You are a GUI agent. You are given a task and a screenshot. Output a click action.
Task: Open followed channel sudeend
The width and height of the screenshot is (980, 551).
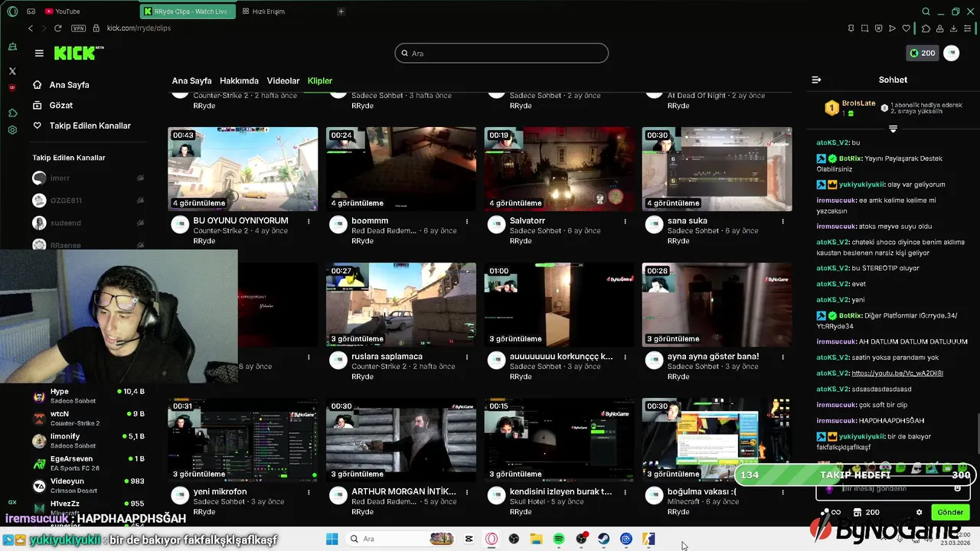tap(88, 223)
